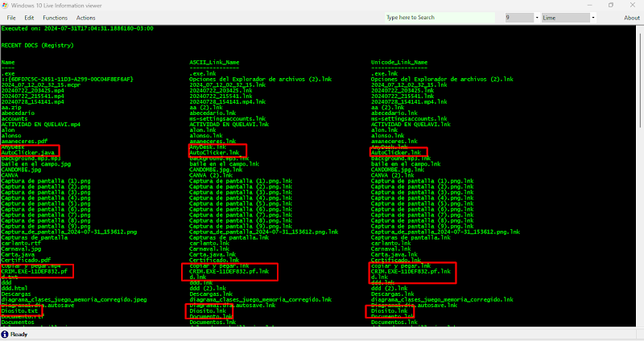Screen dimensions: 644x341
Task: Expand the Lime color dropdown
Action: (592, 18)
